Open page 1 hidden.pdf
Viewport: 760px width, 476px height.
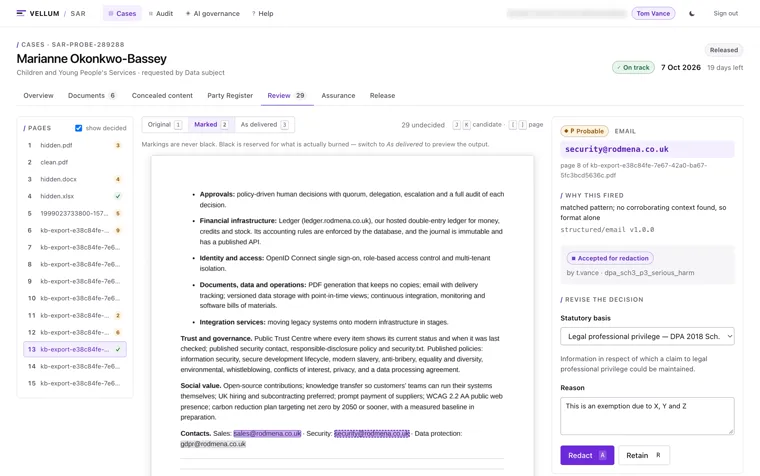[75, 145]
